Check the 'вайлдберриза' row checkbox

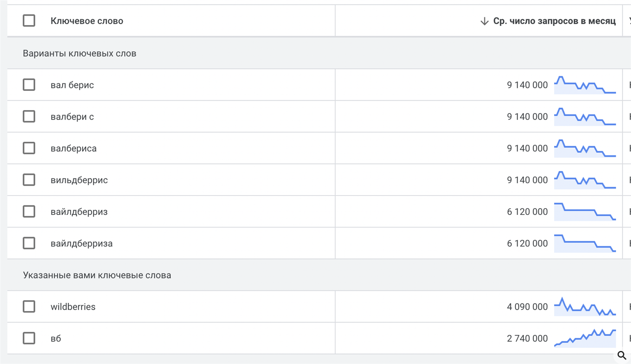point(29,243)
